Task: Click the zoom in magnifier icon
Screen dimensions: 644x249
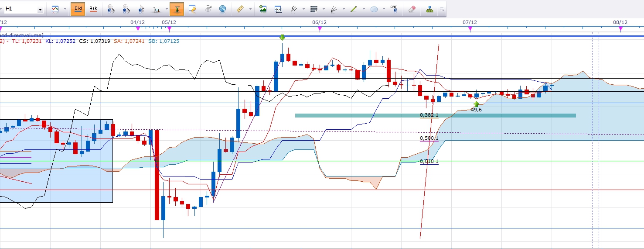Action: (111, 9)
